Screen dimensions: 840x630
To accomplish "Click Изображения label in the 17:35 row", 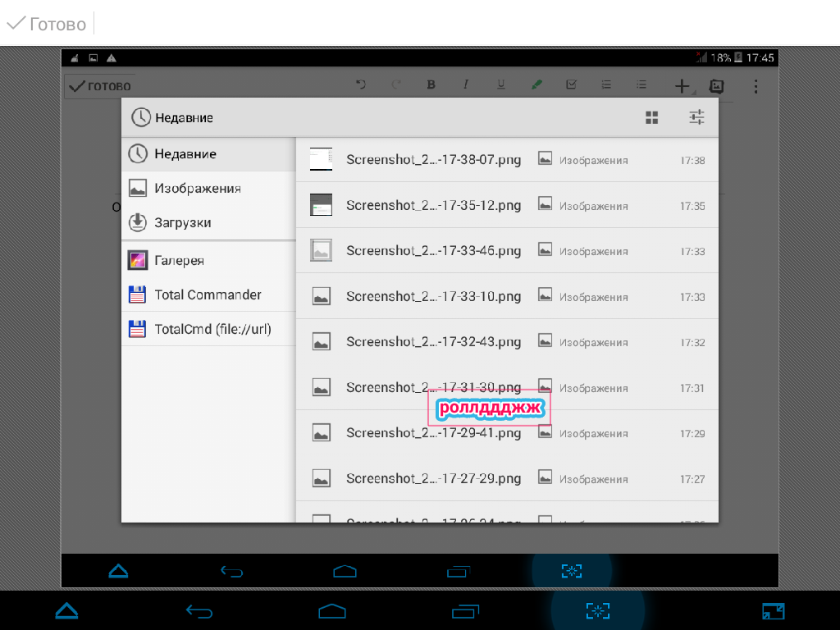I will click(594, 206).
